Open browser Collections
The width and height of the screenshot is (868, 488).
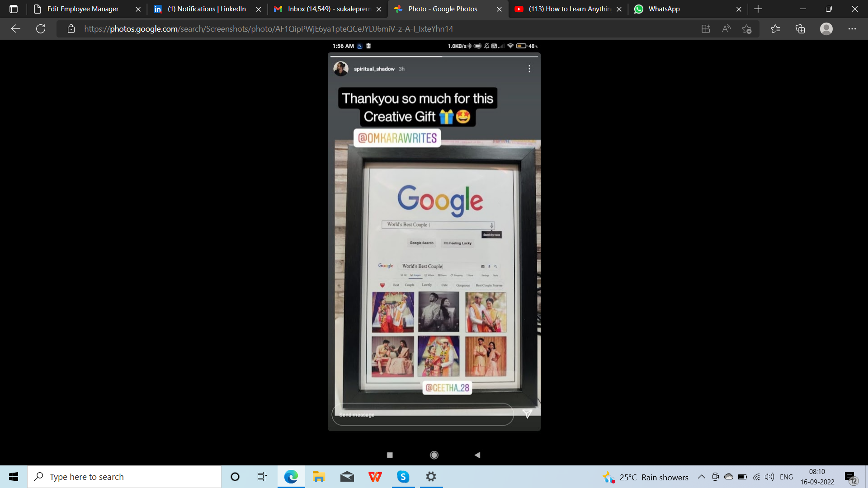tap(800, 29)
